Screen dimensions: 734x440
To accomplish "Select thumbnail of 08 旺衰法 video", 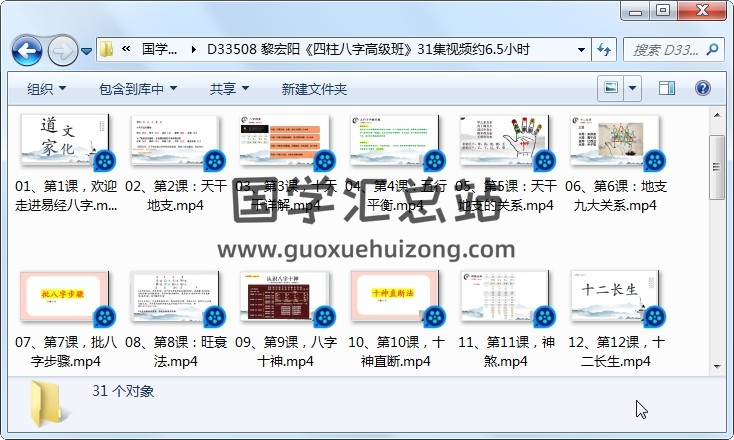I will [175, 296].
